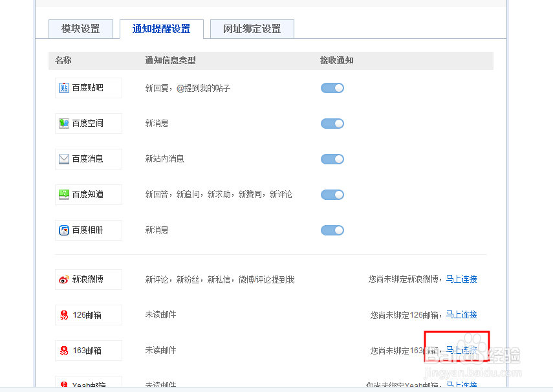Screen dimensions: 553x392
Task: Click text 新评论，新粉丝，新私信，微博/评论提到我
Action: pos(220,280)
